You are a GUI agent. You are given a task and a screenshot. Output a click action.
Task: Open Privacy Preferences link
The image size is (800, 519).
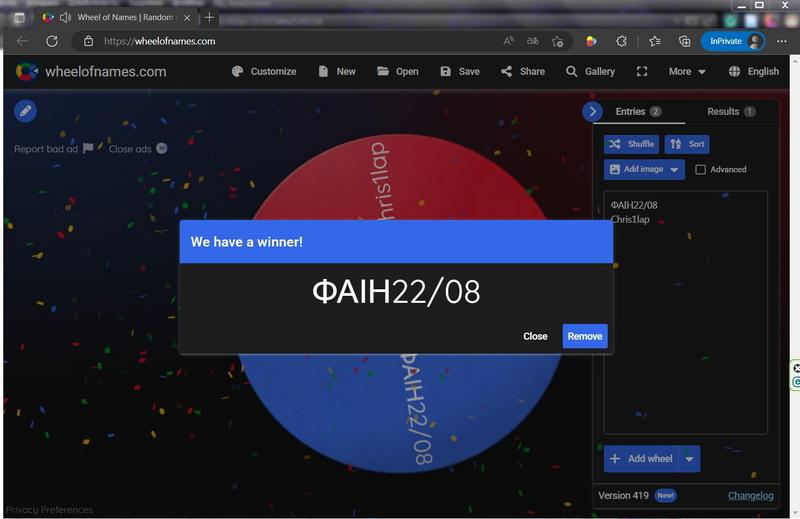[49, 510]
